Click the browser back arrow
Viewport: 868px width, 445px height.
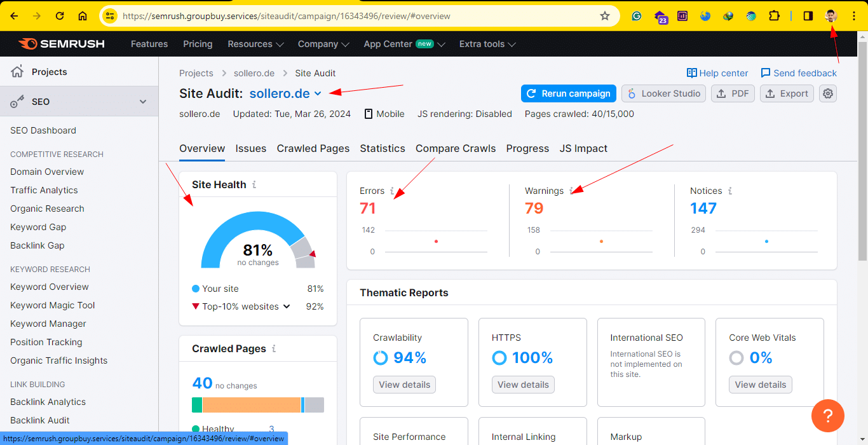click(x=14, y=16)
